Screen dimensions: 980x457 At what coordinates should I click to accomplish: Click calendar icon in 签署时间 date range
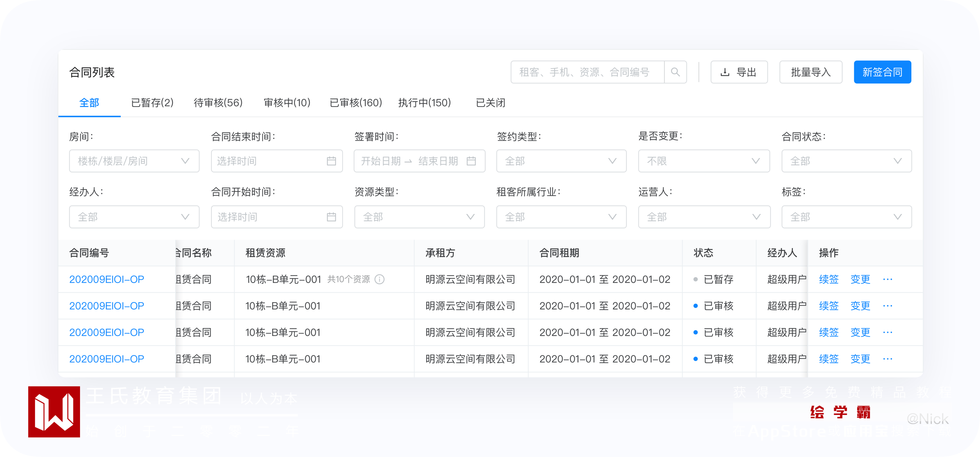[x=471, y=161]
